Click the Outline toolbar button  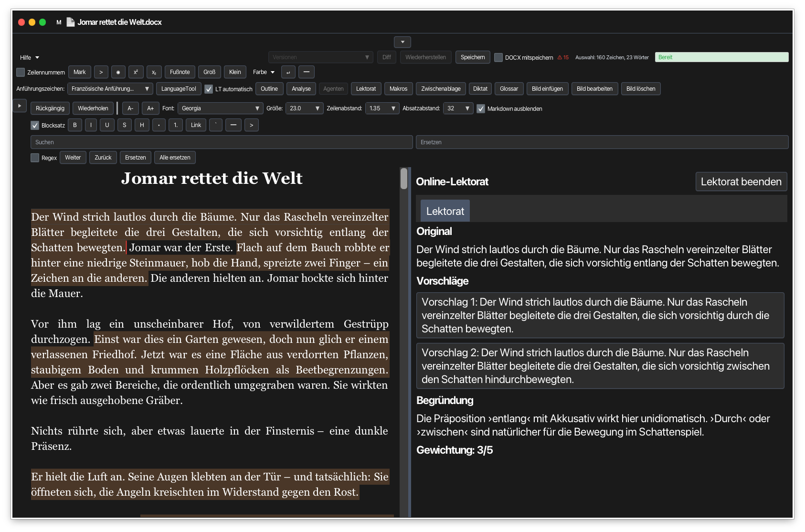click(x=269, y=89)
